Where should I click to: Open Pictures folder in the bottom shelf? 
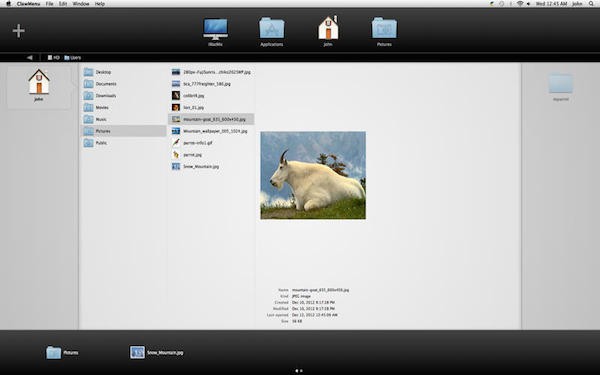[62, 352]
